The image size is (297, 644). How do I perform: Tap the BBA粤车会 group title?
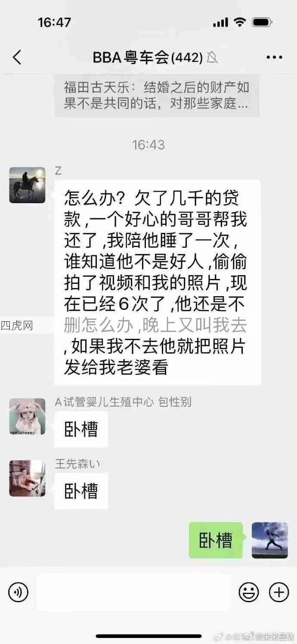[x=148, y=57]
